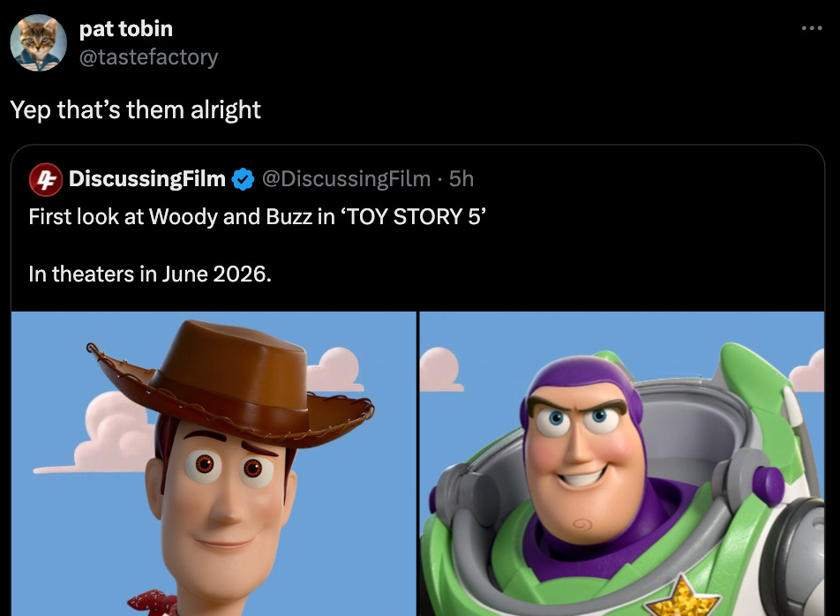The width and height of the screenshot is (840, 616).
Task: Click the gold star on Buzz's suit
Action: (x=682, y=597)
